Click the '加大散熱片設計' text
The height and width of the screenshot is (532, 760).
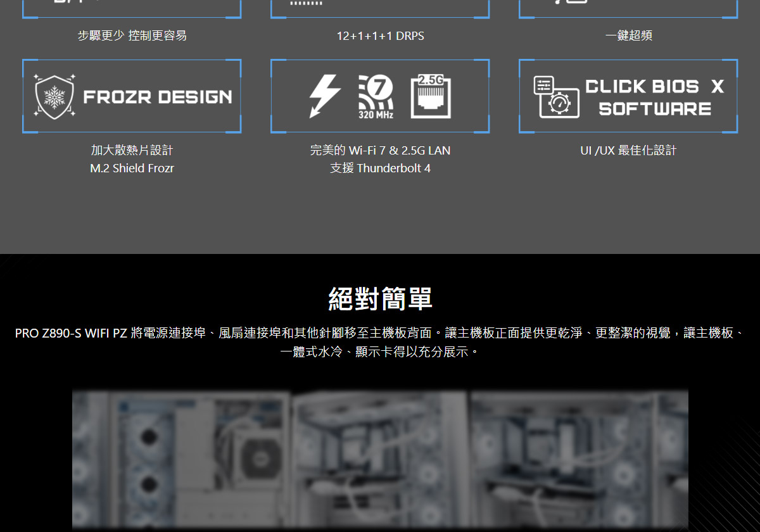tap(132, 150)
